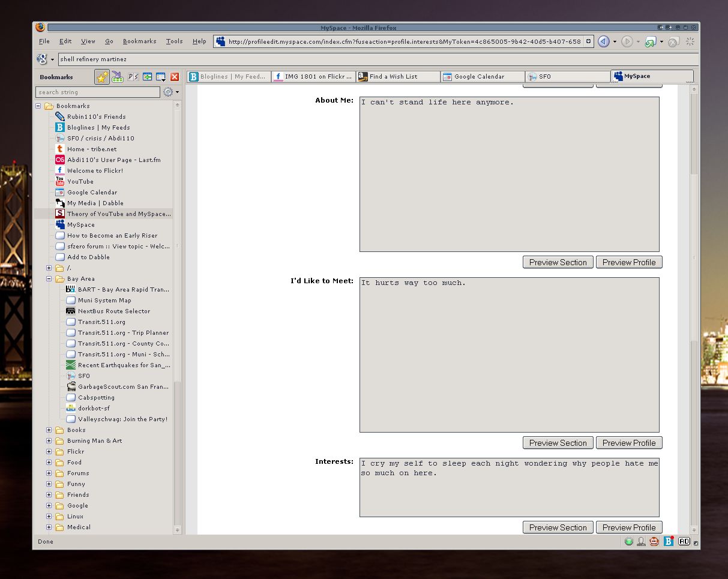This screenshot has height=579, width=728.
Task: Expand the Linux bookmarks folder
Action: coord(49,517)
